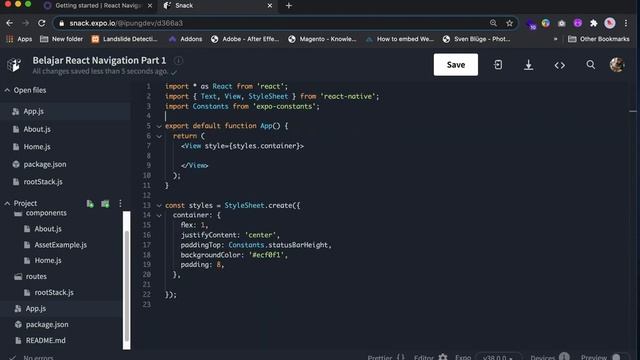Collapse the Open files section
Screen dimensions: 640x360
point(7,90)
